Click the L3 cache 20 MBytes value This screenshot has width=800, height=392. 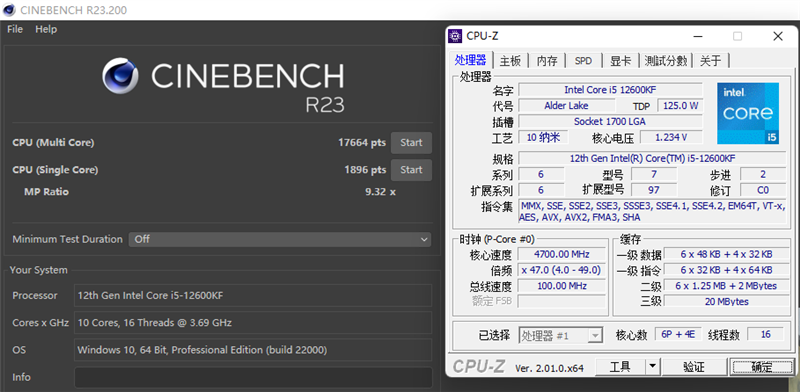click(726, 302)
